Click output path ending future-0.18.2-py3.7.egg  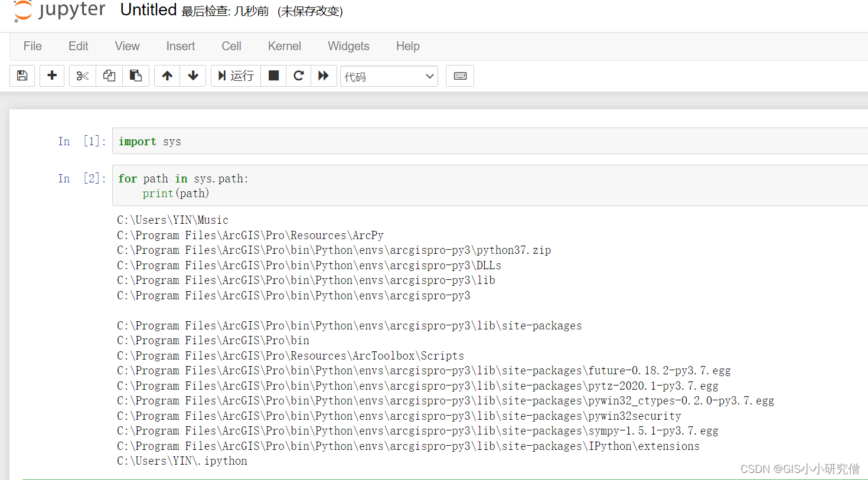point(424,371)
